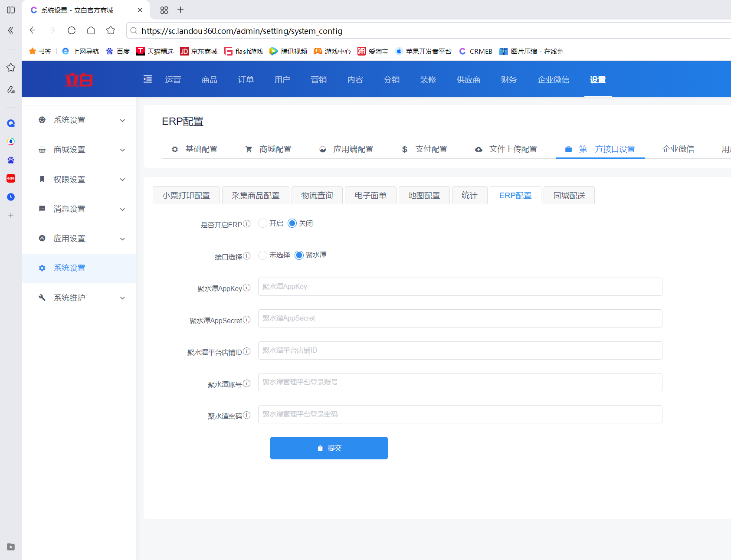Open the notes pen icon in browser strip
Image resolution: width=731 pixels, height=560 pixels.
(x=11, y=89)
